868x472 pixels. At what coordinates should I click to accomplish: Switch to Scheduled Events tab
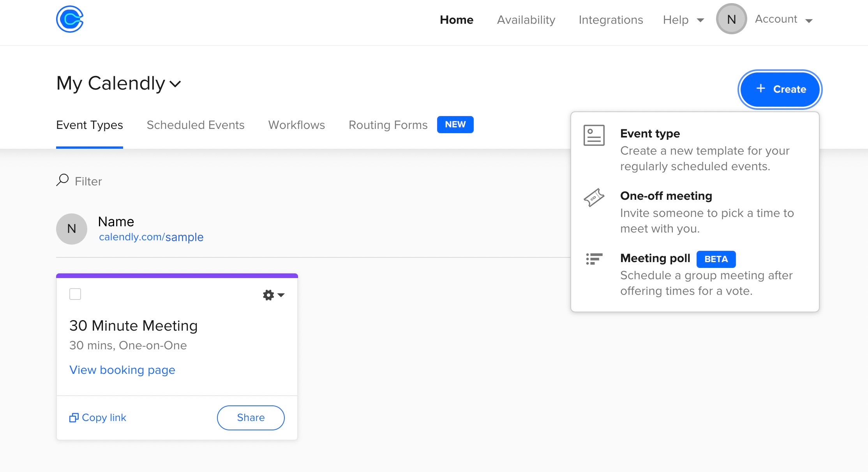pos(196,125)
